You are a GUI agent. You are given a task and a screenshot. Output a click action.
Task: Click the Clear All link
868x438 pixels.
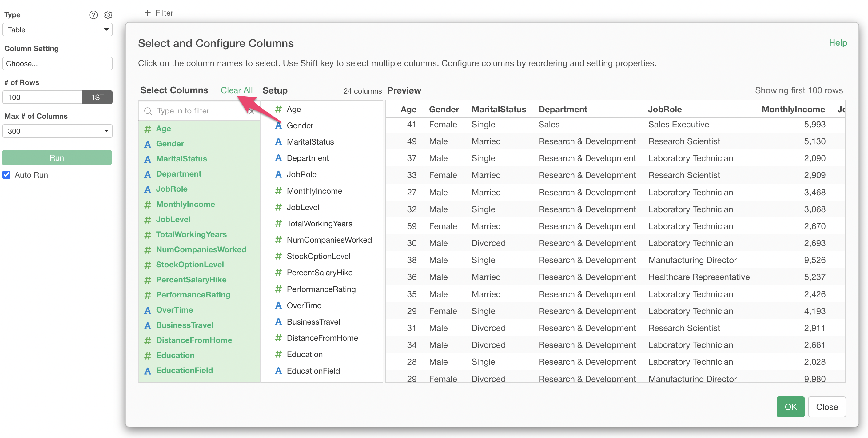point(237,90)
